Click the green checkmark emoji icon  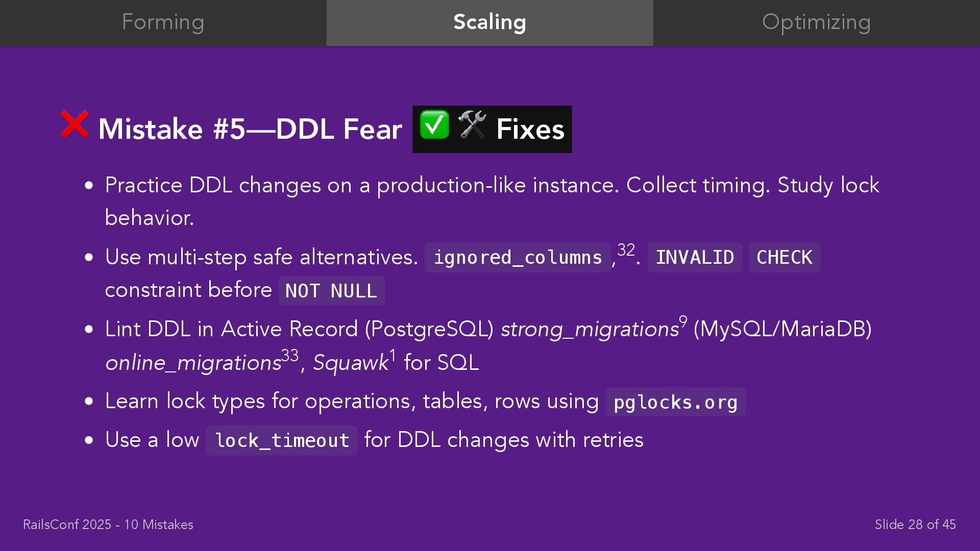(x=434, y=124)
